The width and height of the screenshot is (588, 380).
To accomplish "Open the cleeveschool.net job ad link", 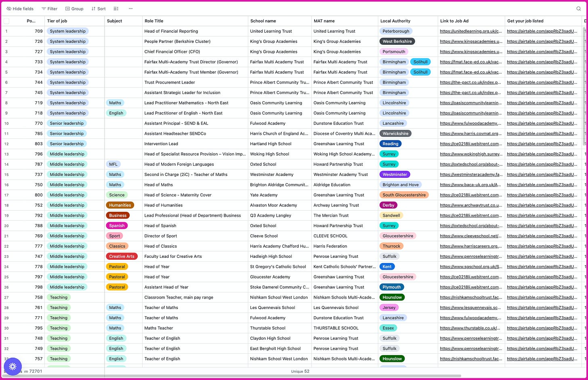I will click(x=471, y=236).
